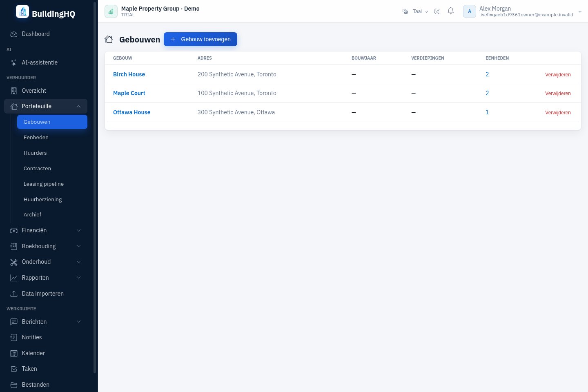Open the Archief submenu item

[52, 215]
